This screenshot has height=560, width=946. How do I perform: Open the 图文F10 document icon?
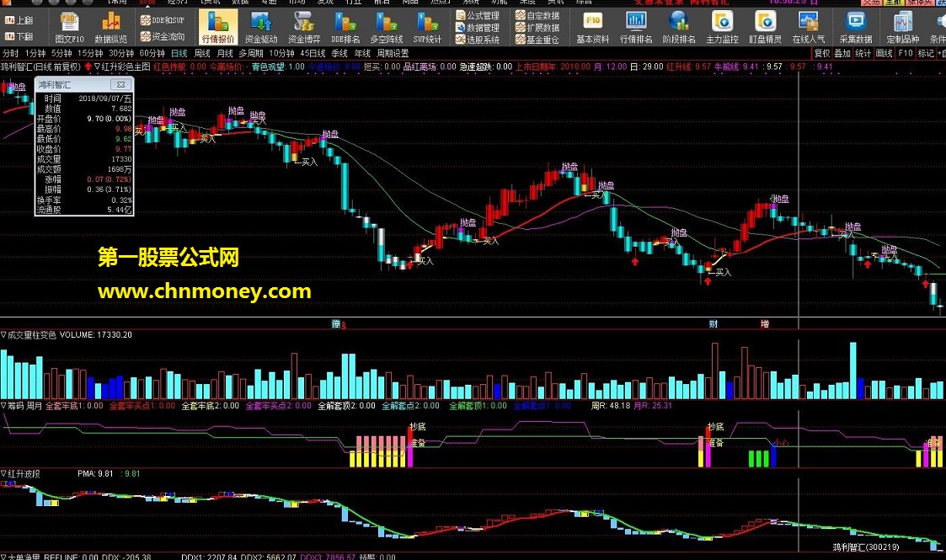[x=69, y=28]
